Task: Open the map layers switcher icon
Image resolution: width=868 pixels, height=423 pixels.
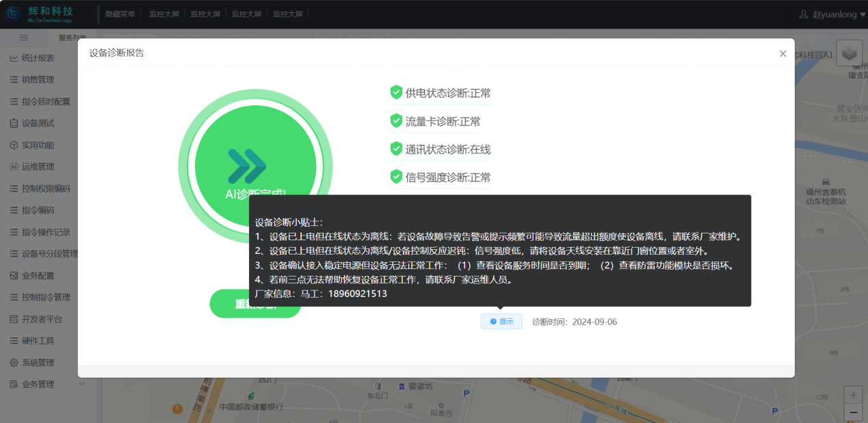Action: click(849, 53)
